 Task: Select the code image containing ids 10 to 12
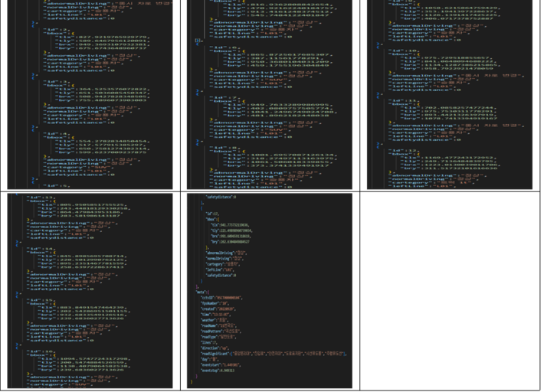(450, 94)
